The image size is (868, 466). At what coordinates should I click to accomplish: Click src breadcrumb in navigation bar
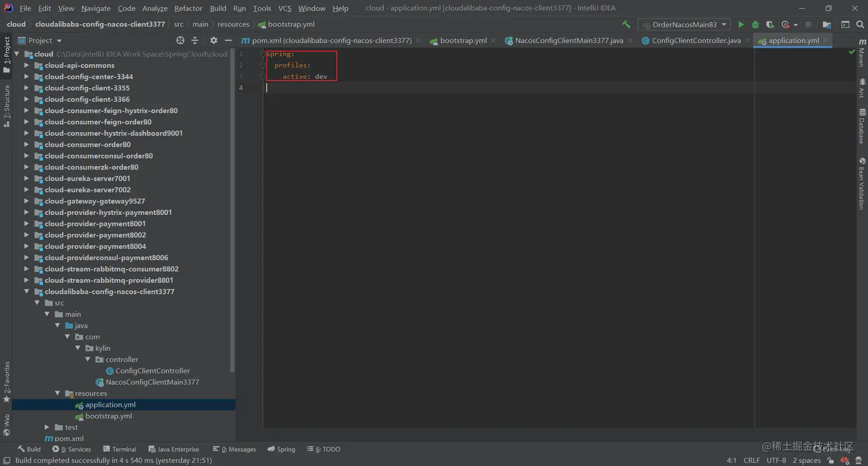click(x=179, y=24)
